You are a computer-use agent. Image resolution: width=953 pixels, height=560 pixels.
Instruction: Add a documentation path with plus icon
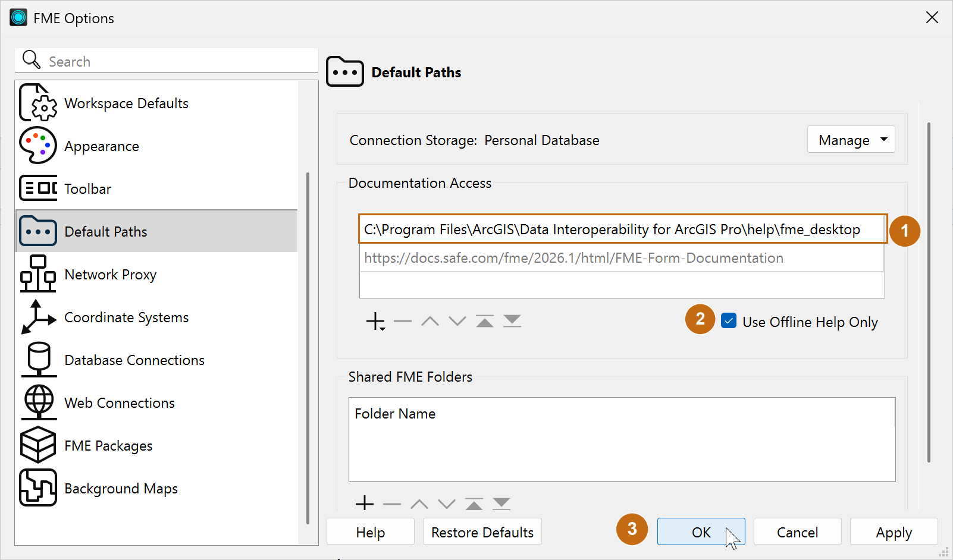coord(375,322)
